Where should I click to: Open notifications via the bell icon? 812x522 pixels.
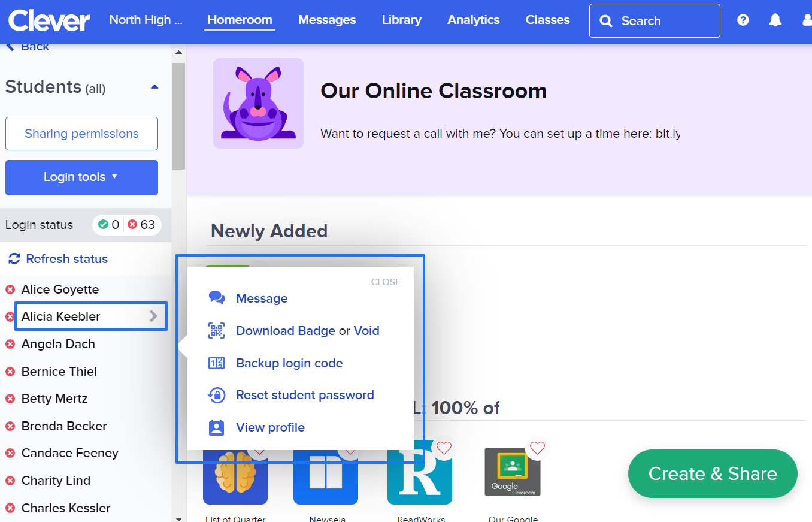point(775,20)
